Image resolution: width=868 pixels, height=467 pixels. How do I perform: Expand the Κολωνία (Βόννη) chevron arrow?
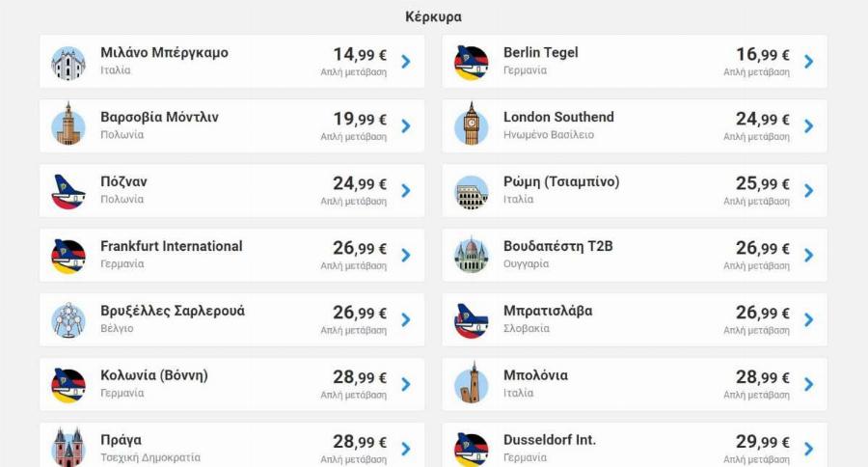406,385
